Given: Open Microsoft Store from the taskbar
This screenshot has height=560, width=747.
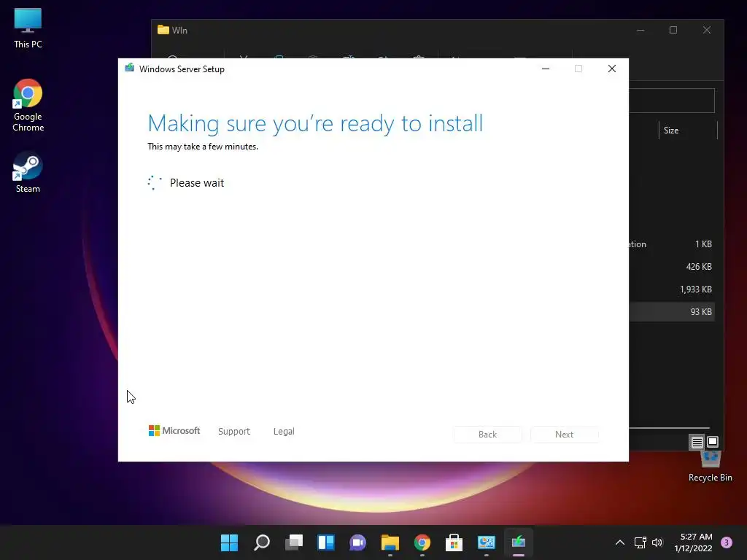Looking at the screenshot, I should click(454, 542).
